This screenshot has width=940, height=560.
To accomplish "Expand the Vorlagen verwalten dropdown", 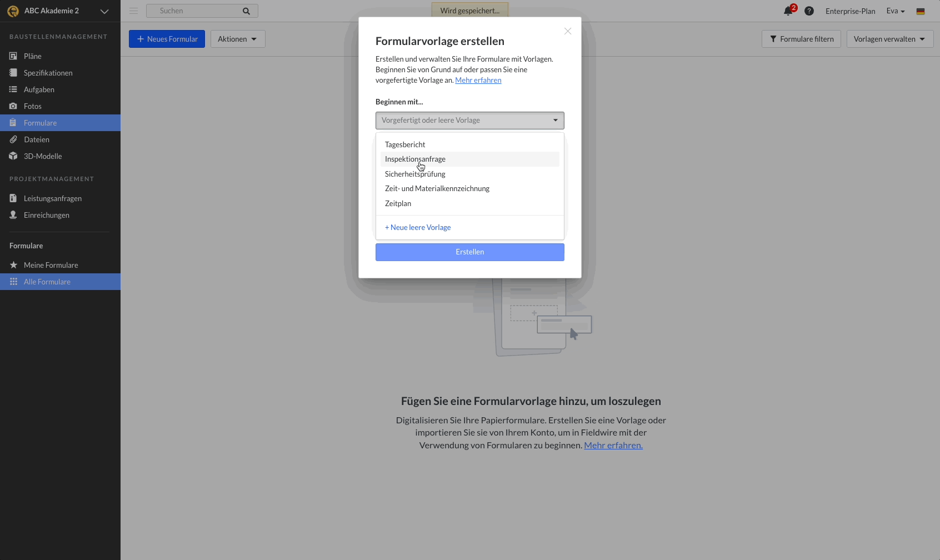I will point(889,39).
